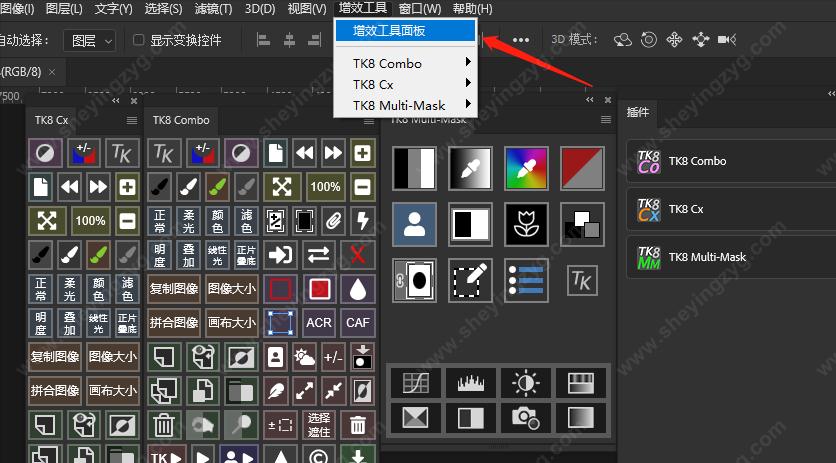
Task: Switch to the TK8 Combo panel tab
Action: coord(181,120)
